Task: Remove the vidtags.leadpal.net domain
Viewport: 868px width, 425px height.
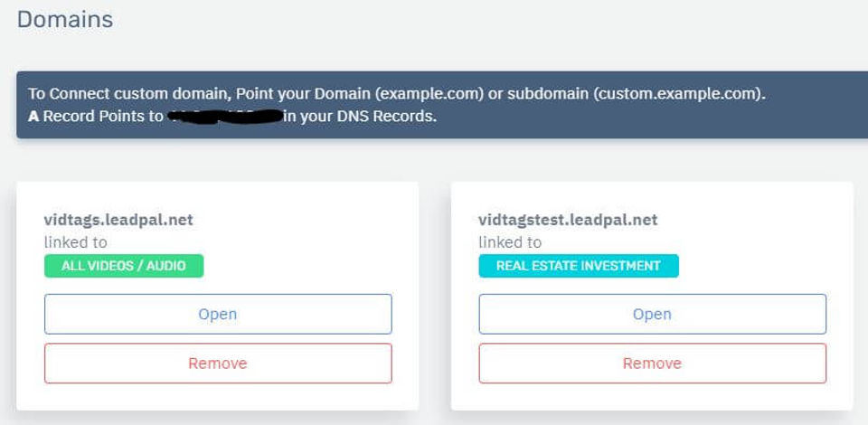Action: (x=218, y=364)
